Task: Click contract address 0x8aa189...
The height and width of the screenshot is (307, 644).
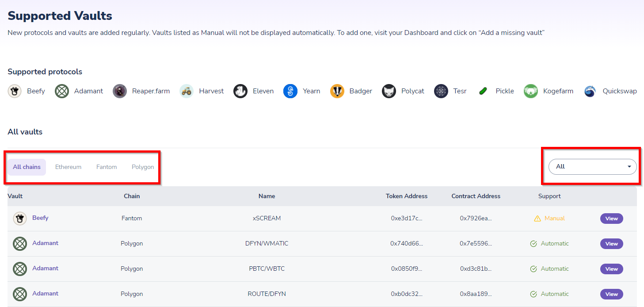Action: [x=476, y=294]
